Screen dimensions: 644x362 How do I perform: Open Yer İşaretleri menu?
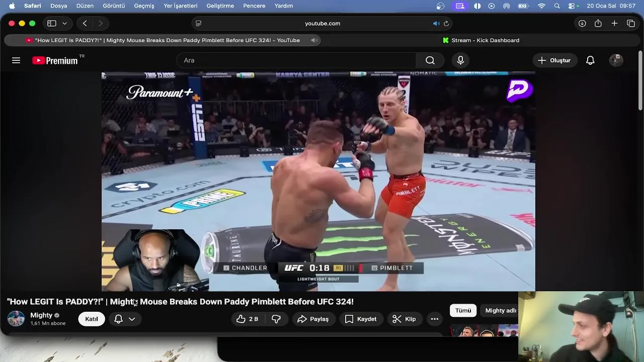pos(181,6)
